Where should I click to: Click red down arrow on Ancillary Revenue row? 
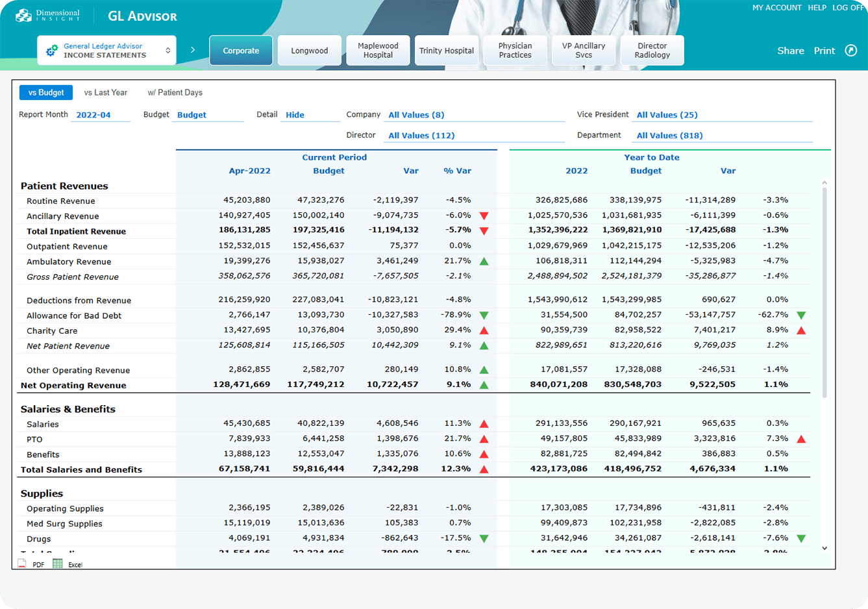click(484, 216)
